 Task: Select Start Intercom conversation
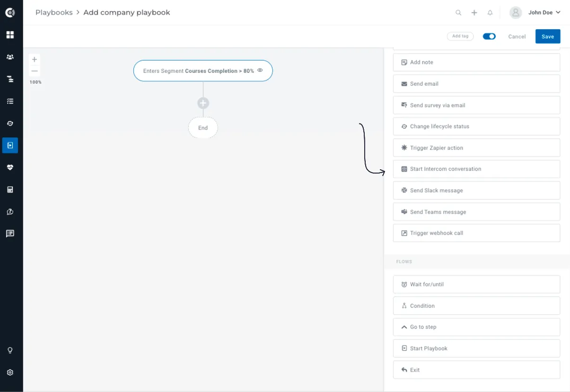click(x=476, y=169)
